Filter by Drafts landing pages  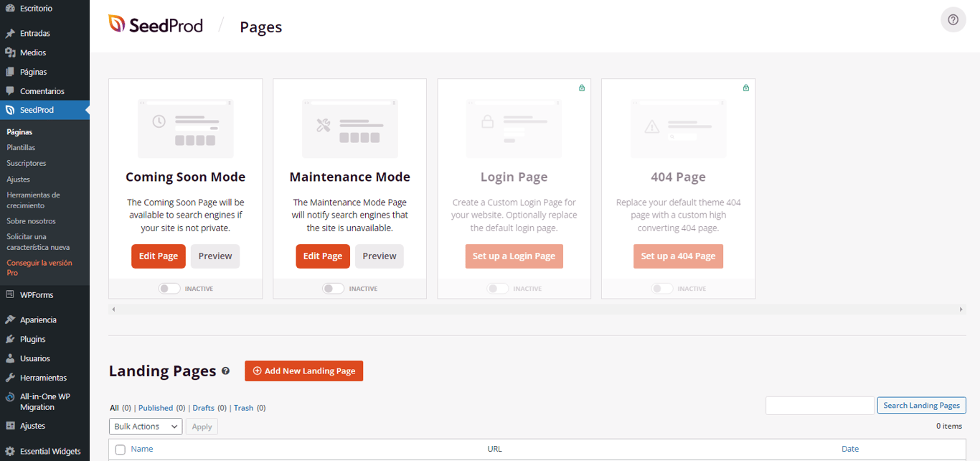(204, 408)
